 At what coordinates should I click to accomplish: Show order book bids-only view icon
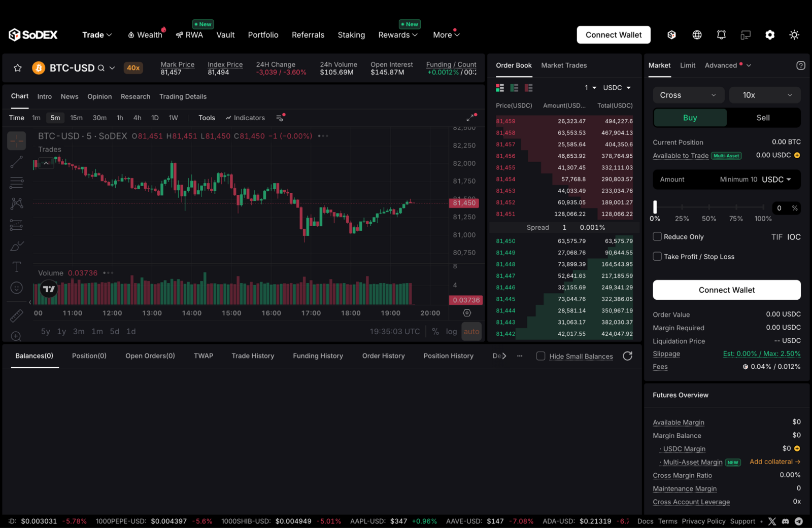point(514,88)
